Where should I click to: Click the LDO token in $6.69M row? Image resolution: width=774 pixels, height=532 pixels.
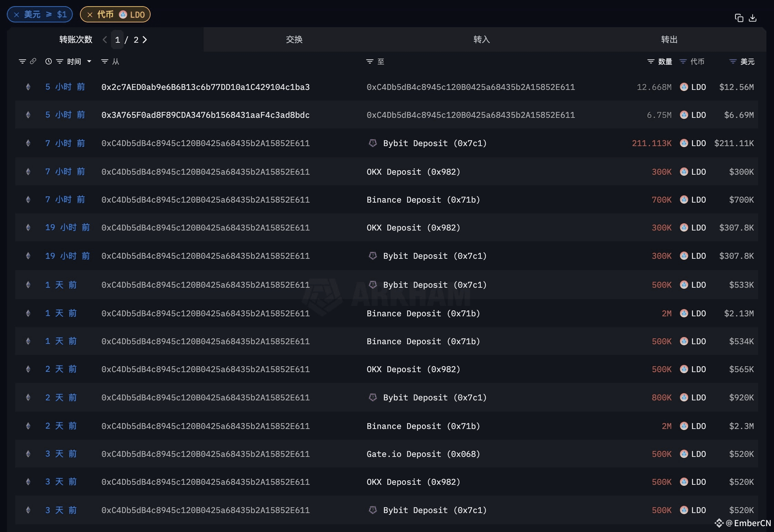693,115
